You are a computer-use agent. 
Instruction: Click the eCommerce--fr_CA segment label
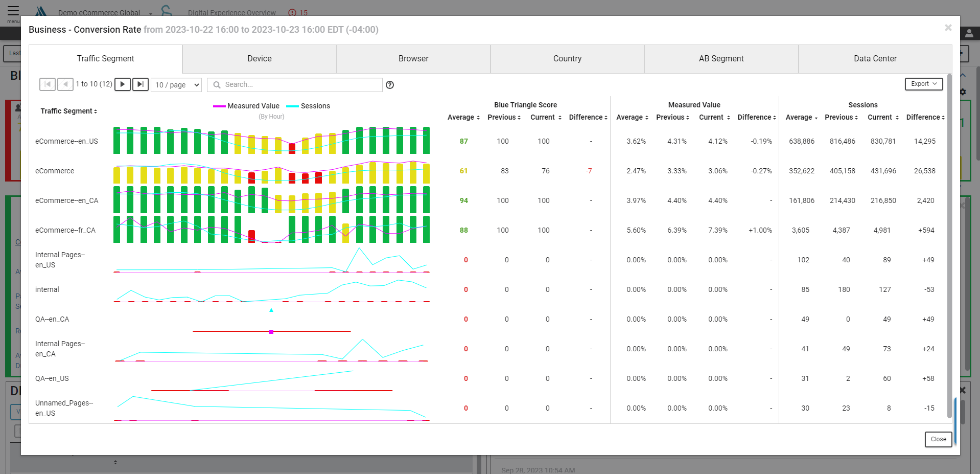pos(65,230)
